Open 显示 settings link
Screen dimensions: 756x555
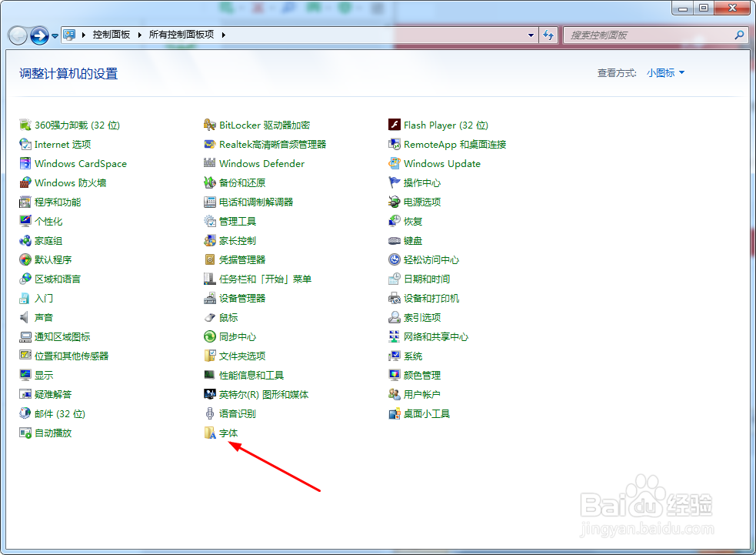click(44, 375)
